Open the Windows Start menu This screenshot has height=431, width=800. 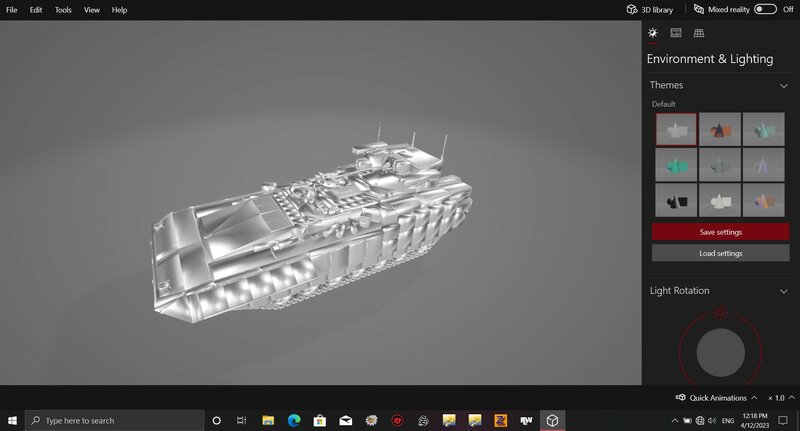[12, 420]
